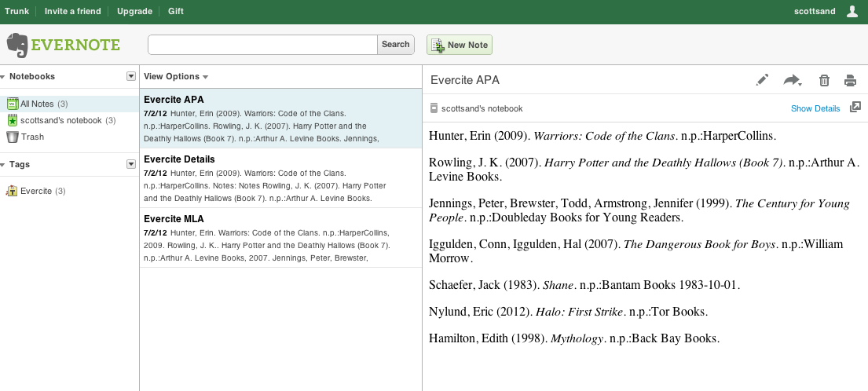Click the Search button
Screen dimensions: 868x391
tap(396, 45)
